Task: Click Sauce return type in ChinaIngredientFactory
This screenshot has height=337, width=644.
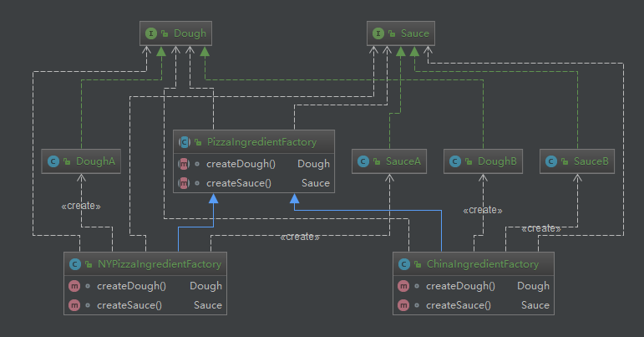Action: [x=535, y=305]
